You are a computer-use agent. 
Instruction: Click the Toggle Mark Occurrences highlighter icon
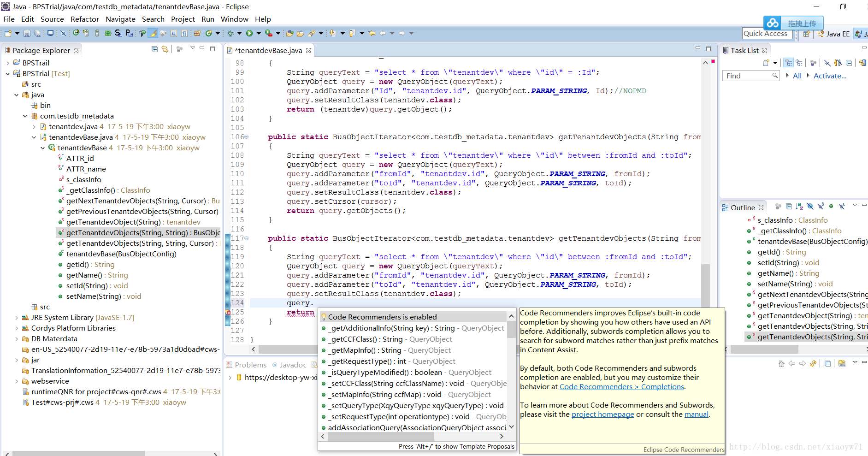pos(153,33)
